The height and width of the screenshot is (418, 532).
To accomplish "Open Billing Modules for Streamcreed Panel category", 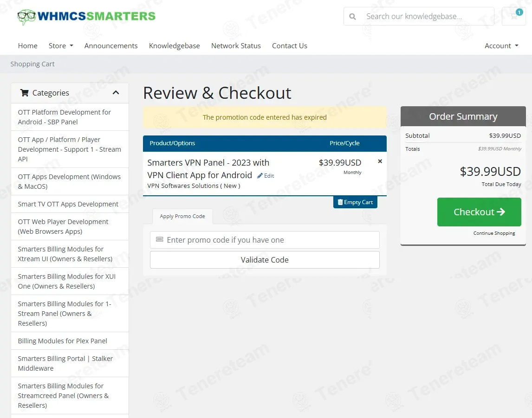I will (70, 396).
